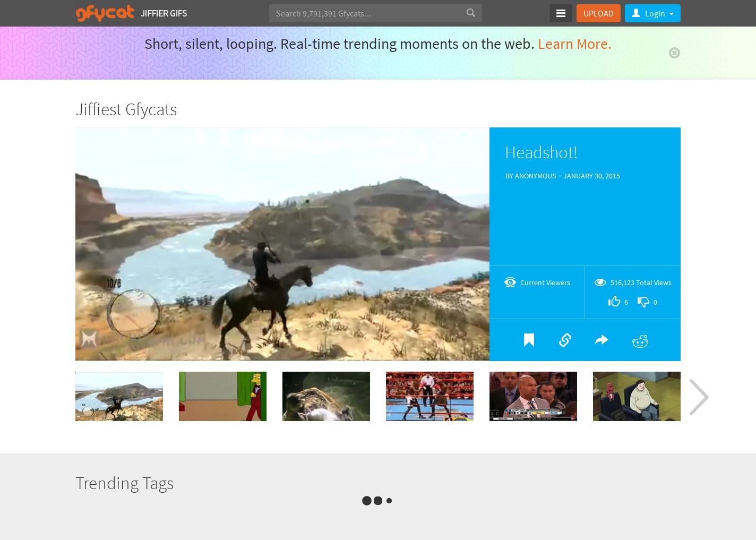Click the Jiffier GIFs header text
756x540 pixels.
tap(164, 13)
